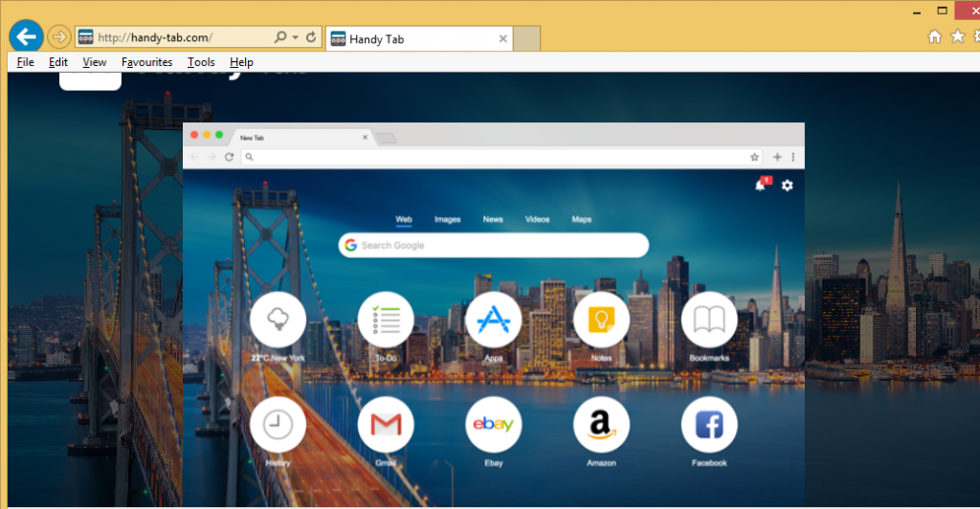Open the File menu

[x=25, y=62]
